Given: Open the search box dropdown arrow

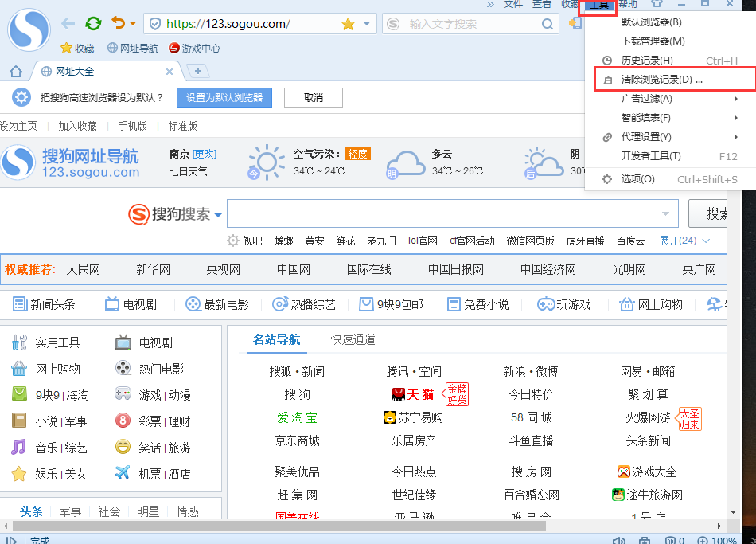Looking at the screenshot, I should click(x=665, y=213).
